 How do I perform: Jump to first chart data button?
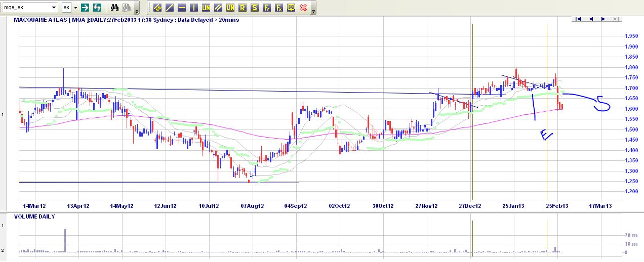tap(578, 19)
